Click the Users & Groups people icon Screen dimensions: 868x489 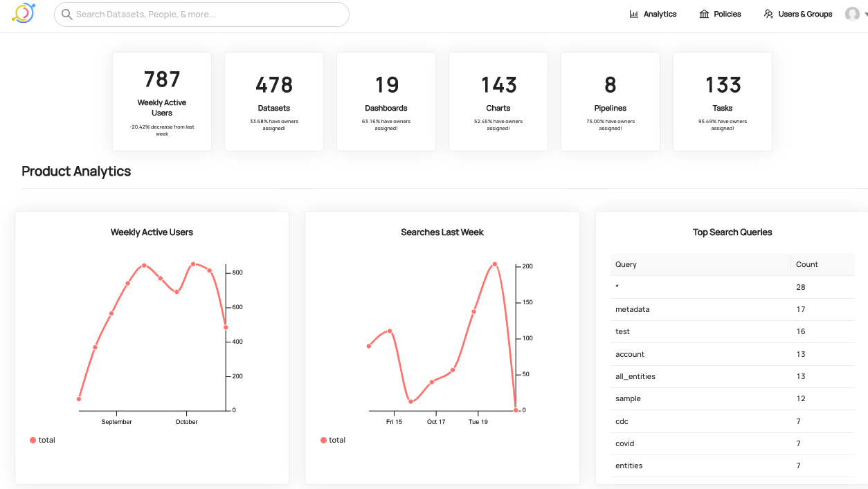tap(768, 14)
